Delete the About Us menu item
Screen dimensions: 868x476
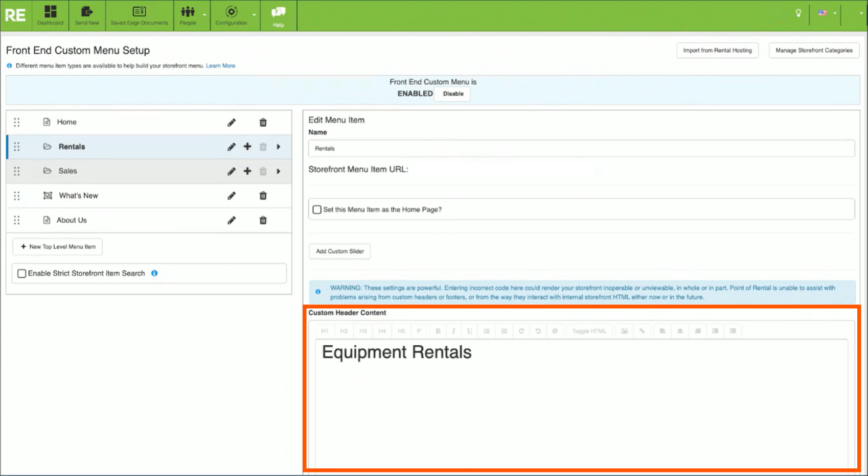pos(263,220)
